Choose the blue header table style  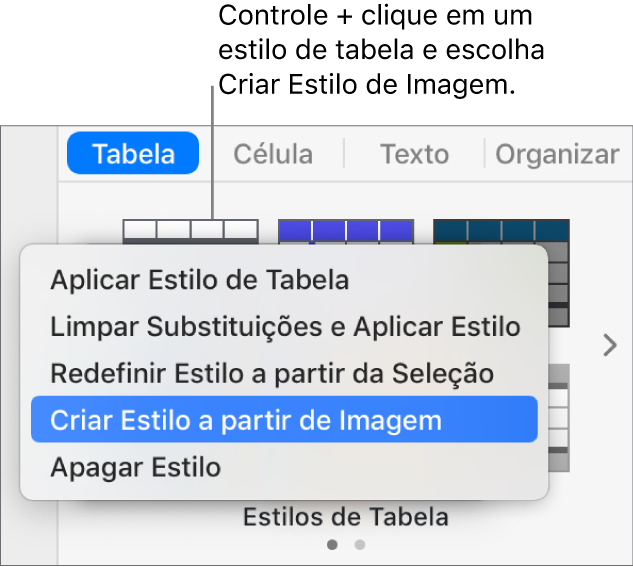pos(345,231)
